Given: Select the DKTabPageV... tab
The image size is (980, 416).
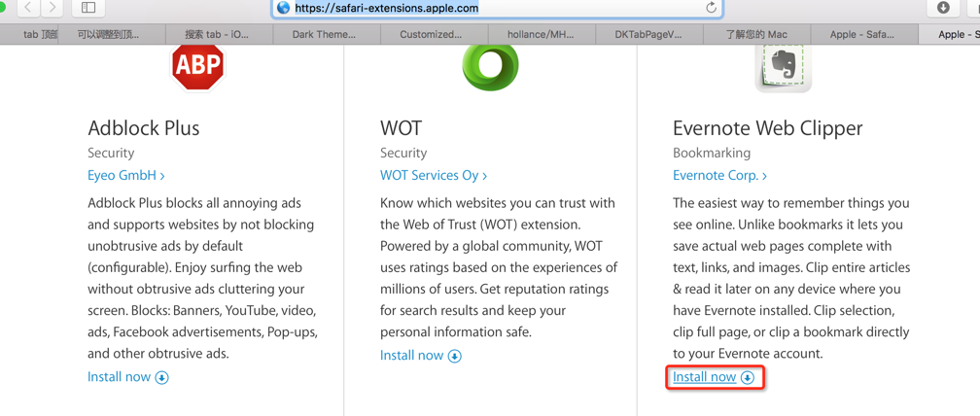Looking at the screenshot, I should pos(648,34).
